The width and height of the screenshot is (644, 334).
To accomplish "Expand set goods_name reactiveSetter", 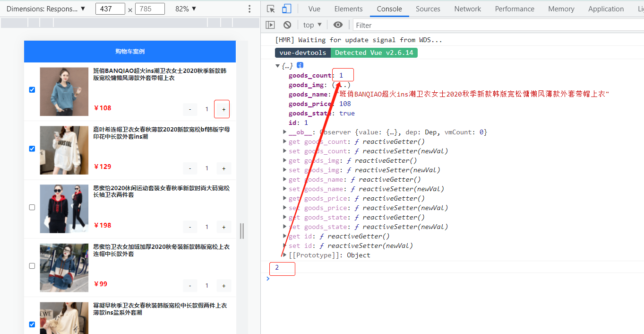I will click(285, 189).
